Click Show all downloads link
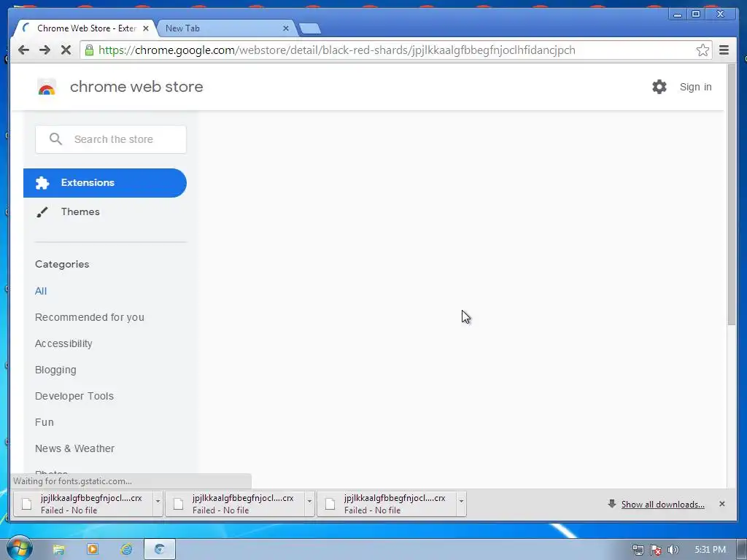Viewport: 747px width, 560px height. point(662,505)
